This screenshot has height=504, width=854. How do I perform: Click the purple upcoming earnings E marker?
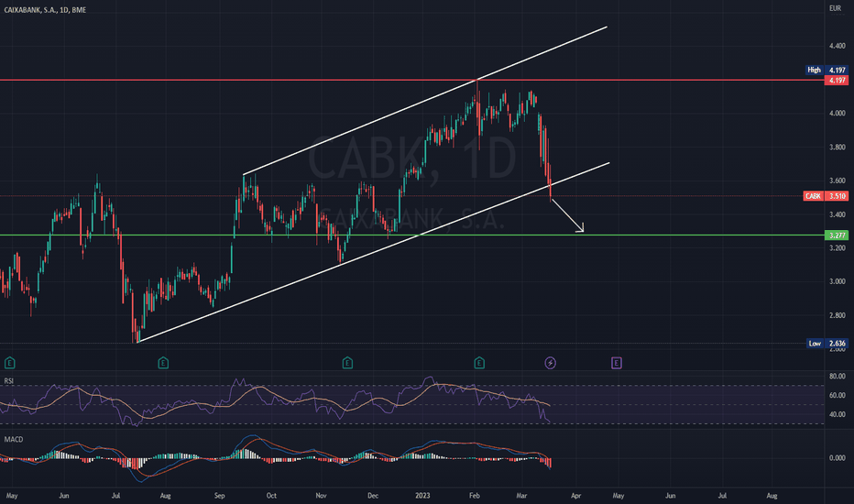click(x=616, y=363)
